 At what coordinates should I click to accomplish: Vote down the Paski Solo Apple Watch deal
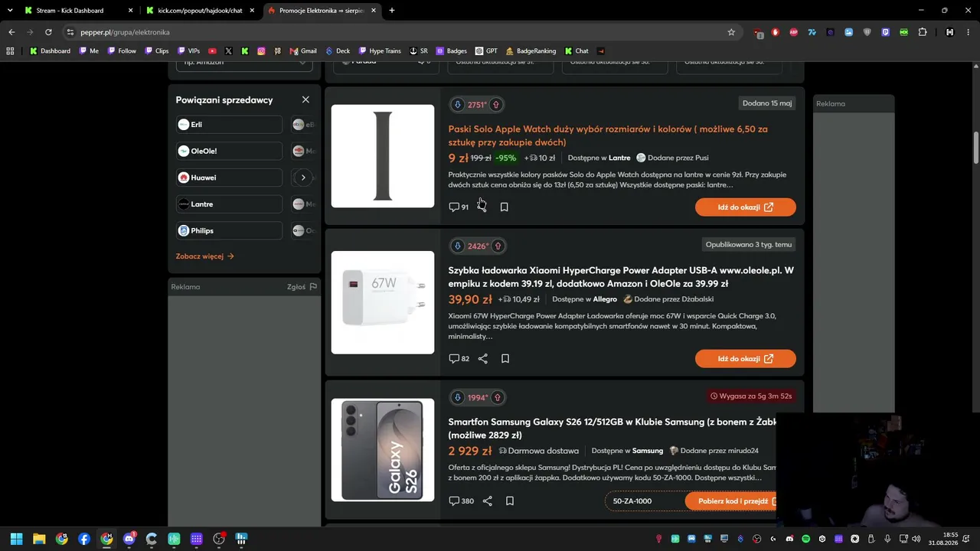point(457,105)
